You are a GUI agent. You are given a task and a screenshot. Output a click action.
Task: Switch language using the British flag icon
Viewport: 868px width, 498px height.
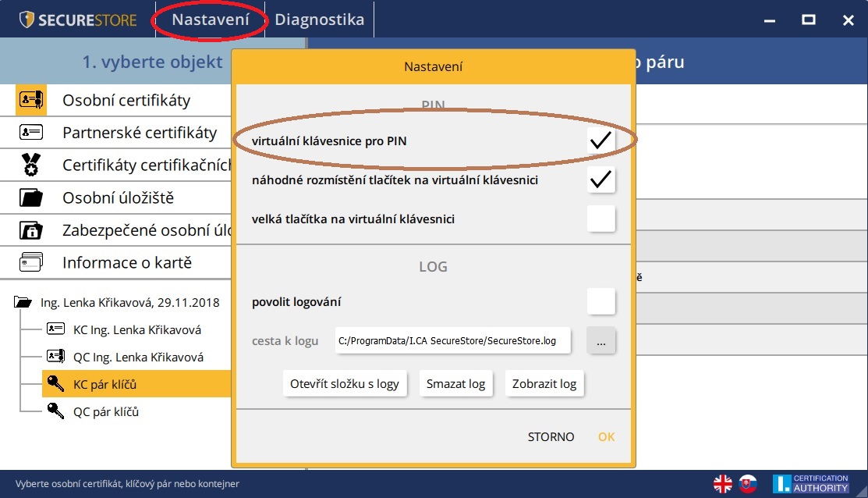point(721,483)
